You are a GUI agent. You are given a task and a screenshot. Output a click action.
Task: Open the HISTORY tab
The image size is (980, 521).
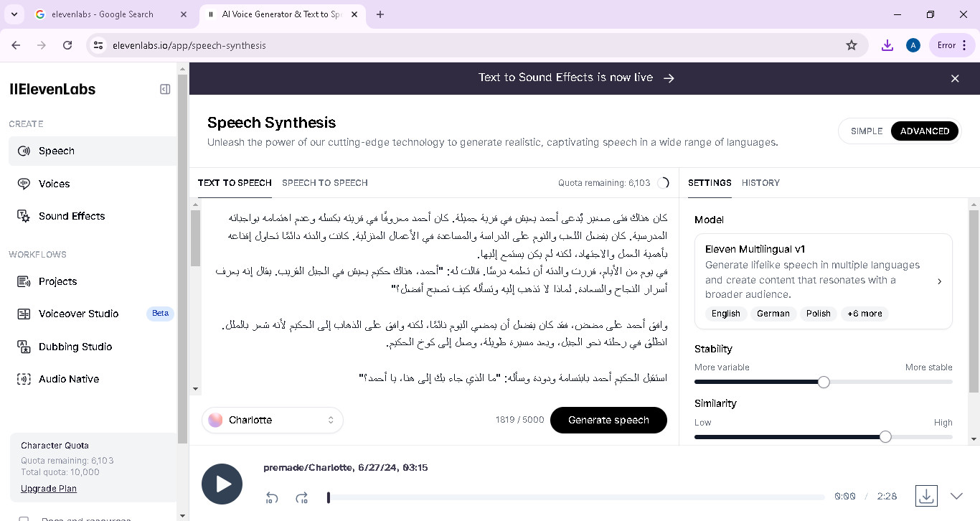coord(760,183)
